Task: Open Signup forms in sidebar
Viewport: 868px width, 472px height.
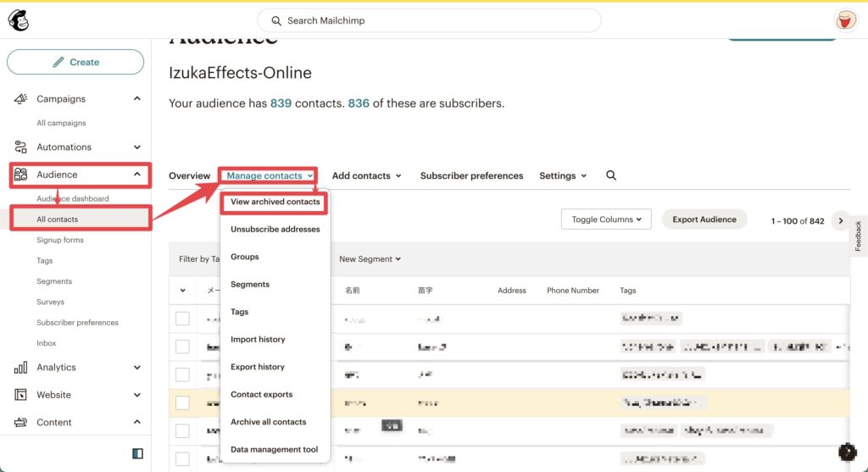Action: pos(60,240)
